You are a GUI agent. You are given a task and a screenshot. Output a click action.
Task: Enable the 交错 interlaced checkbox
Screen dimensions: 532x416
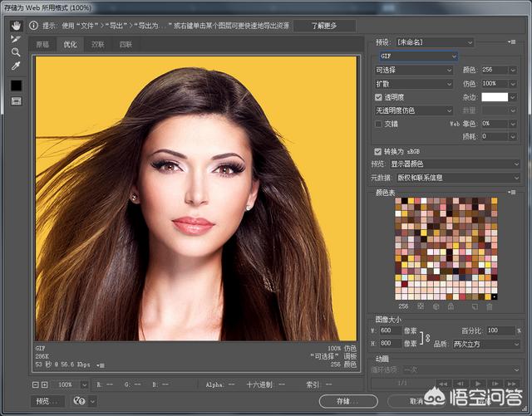click(378, 124)
